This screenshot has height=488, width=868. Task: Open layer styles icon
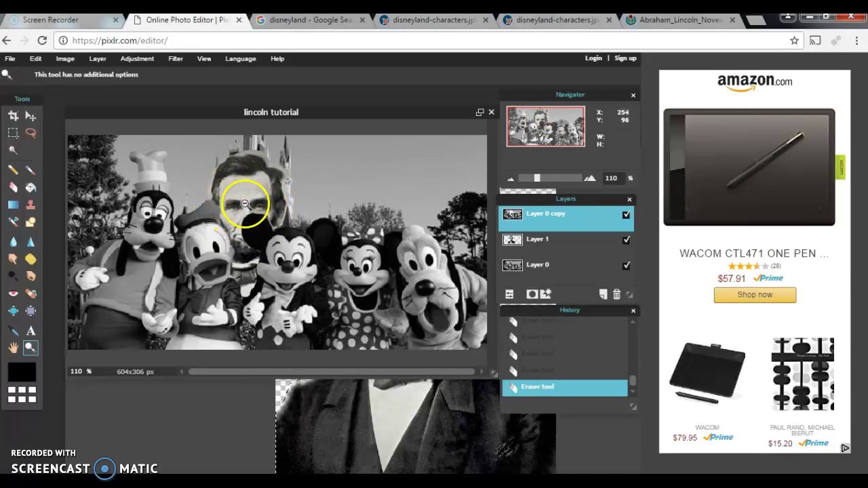546,293
